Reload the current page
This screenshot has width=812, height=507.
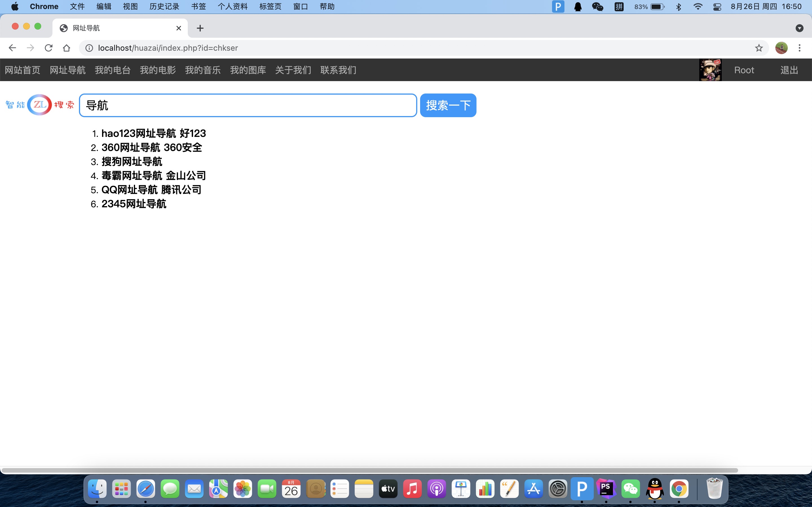pyautogui.click(x=49, y=48)
